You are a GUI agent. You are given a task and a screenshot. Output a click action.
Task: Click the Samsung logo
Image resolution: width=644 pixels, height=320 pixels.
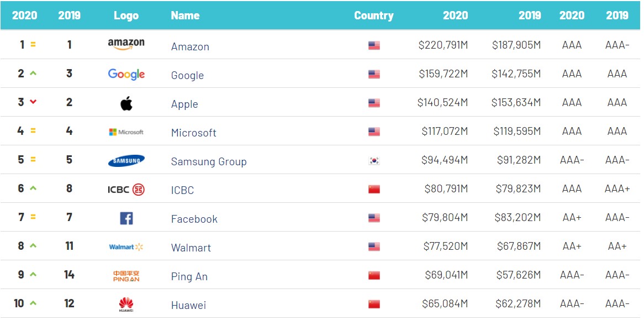click(x=126, y=161)
